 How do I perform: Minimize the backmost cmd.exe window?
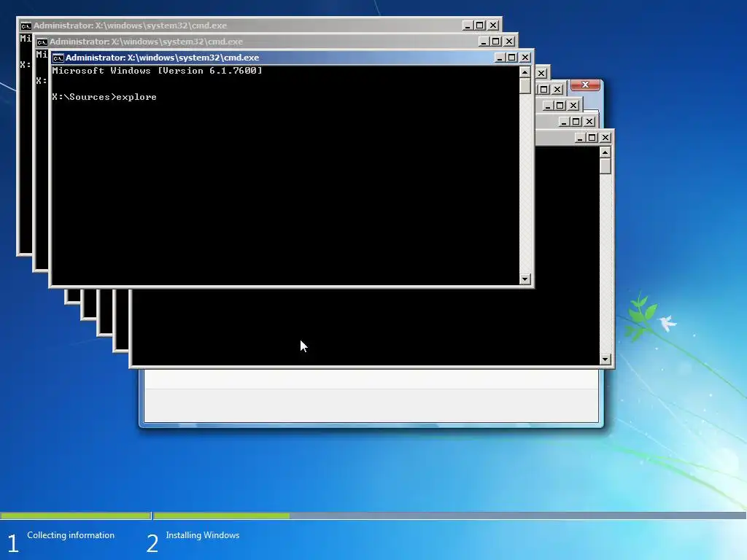468,26
